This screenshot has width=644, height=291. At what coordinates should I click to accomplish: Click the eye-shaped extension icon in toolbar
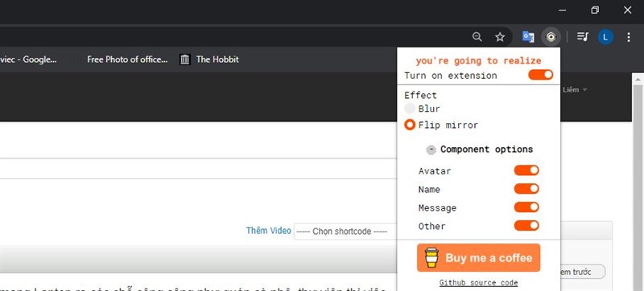click(x=551, y=37)
